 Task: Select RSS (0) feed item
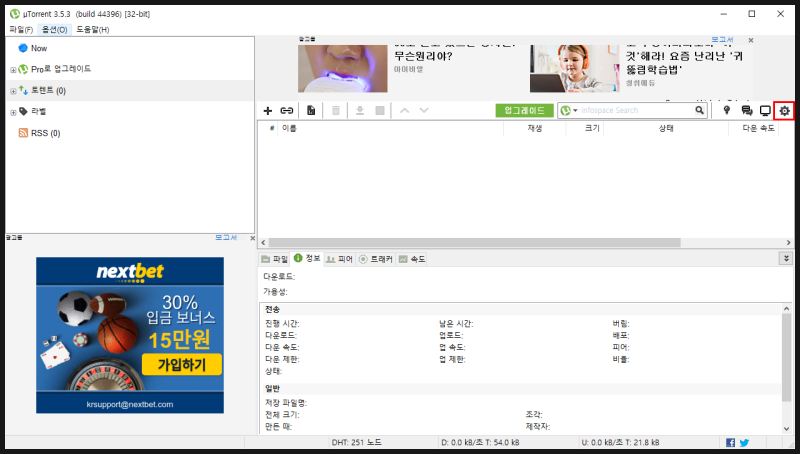(45, 133)
